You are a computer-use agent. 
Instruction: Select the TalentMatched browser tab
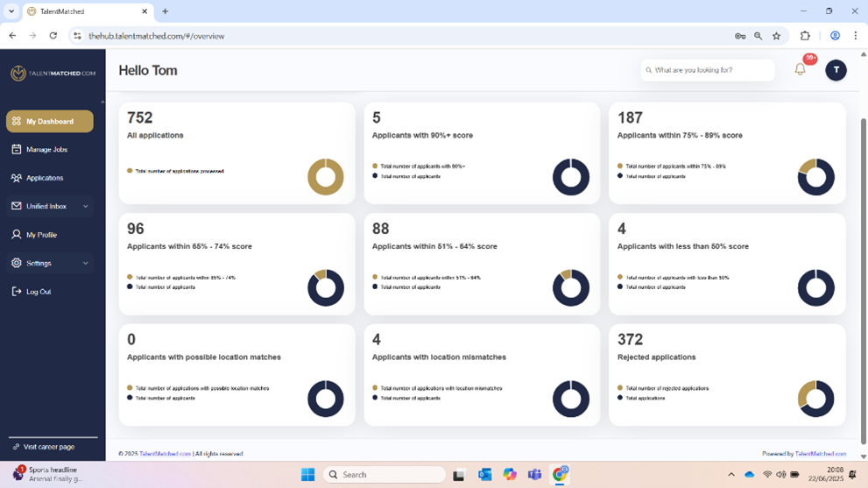coord(88,11)
